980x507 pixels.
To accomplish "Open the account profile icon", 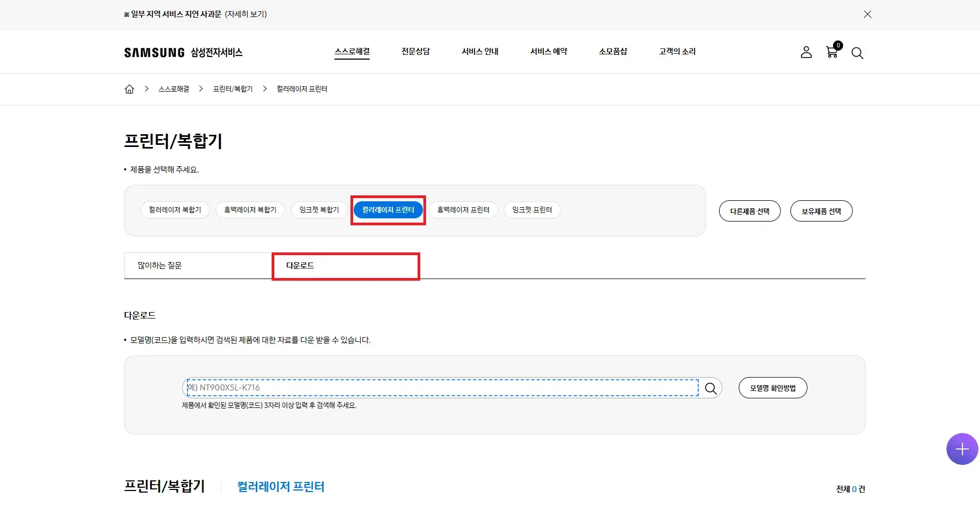I will point(806,52).
